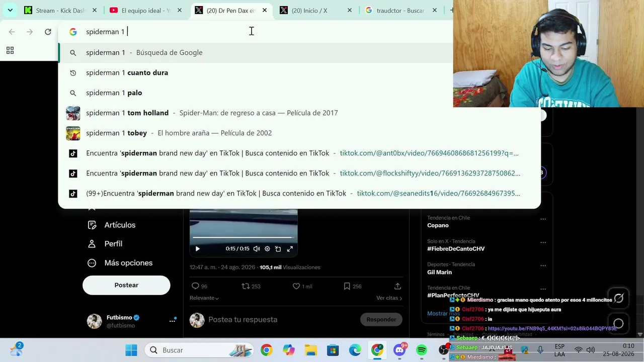Close the El equipo ideal tab
644x362 pixels.
click(x=179, y=10)
